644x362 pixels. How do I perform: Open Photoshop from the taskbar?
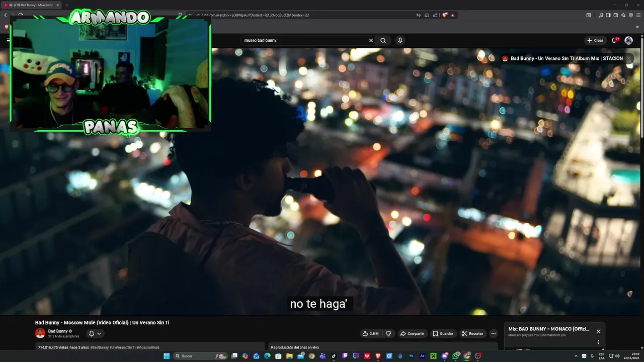point(411,356)
